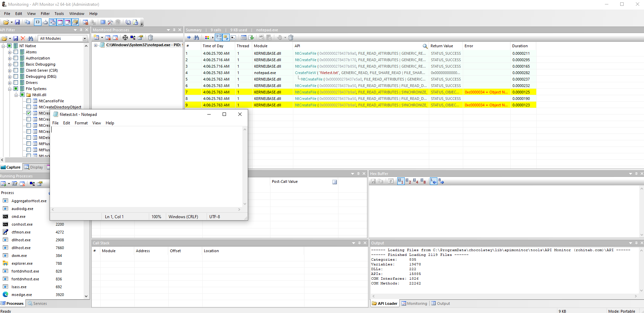Screen dimensions: 644x313
Task: Click the Running Processes scrollbar down arrow
Action: [86, 296]
